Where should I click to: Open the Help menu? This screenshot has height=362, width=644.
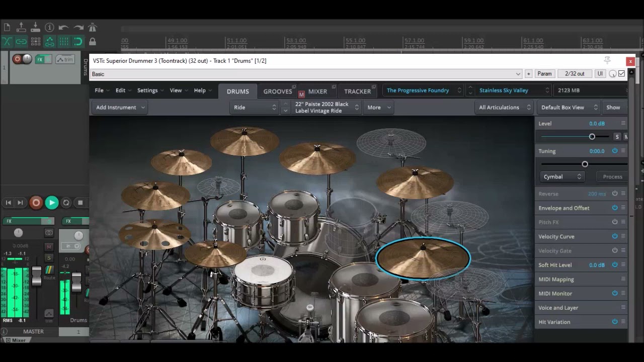click(202, 90)
